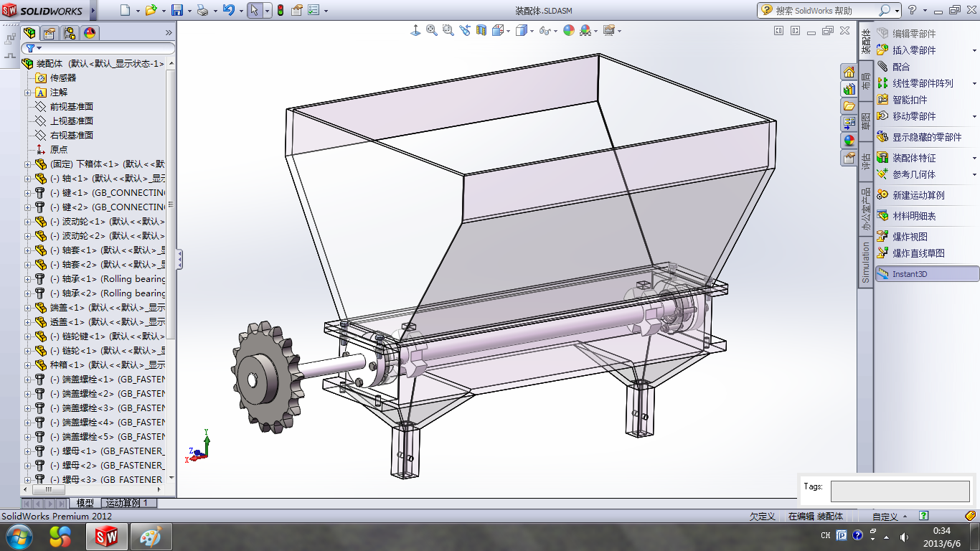
Task: Open the 装配体特征 dropdown arrow
Action: (974, 158)
